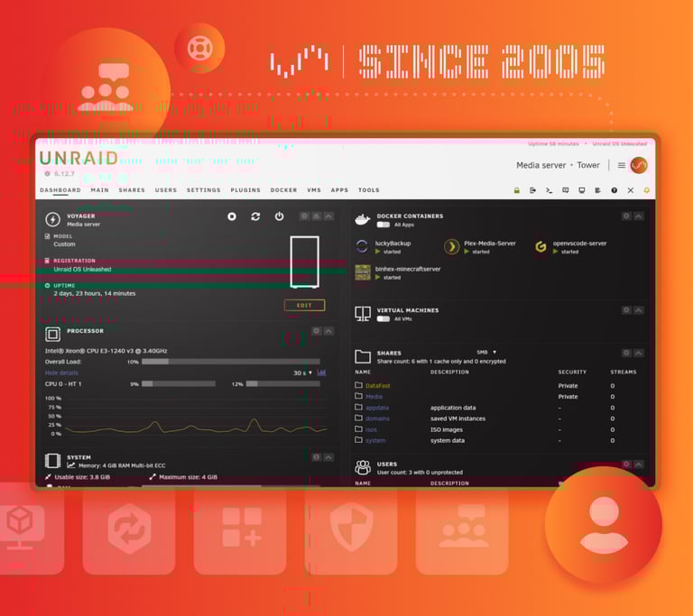Click the Users panel settings gear
693x616 pixels.
coord(626,464)
